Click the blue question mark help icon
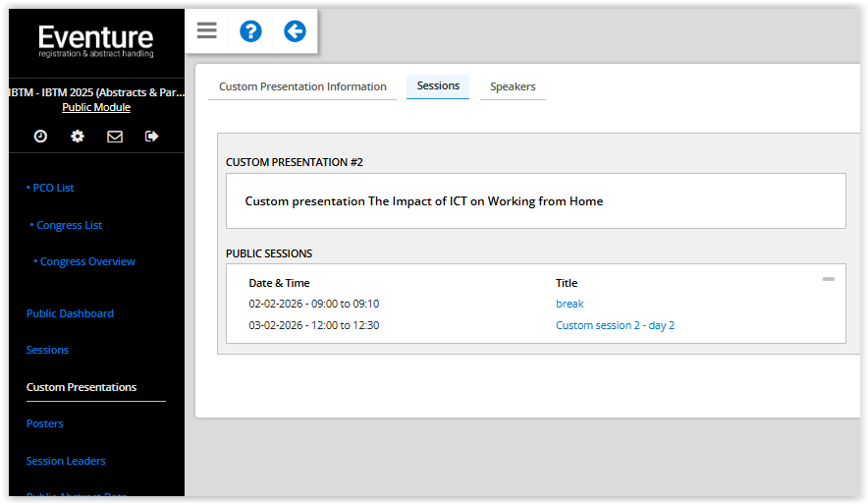The width and height of the screenshot is (868, 504). coord(250,31)
